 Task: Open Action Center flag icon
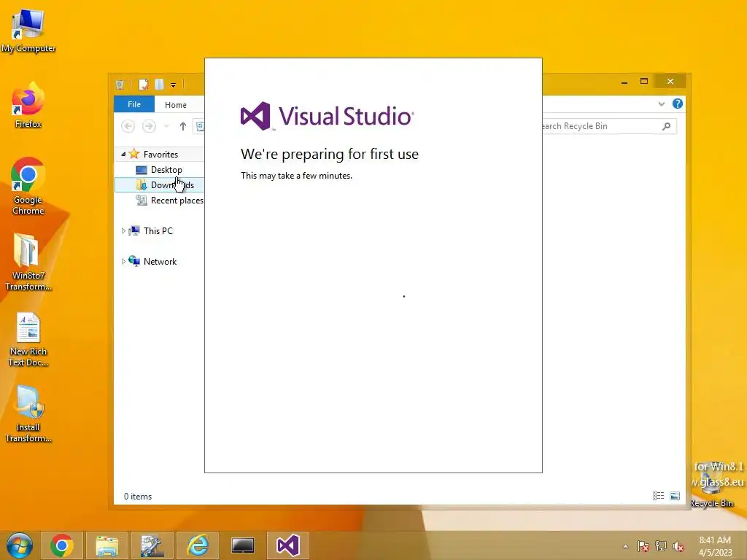[x=643, y=546]
